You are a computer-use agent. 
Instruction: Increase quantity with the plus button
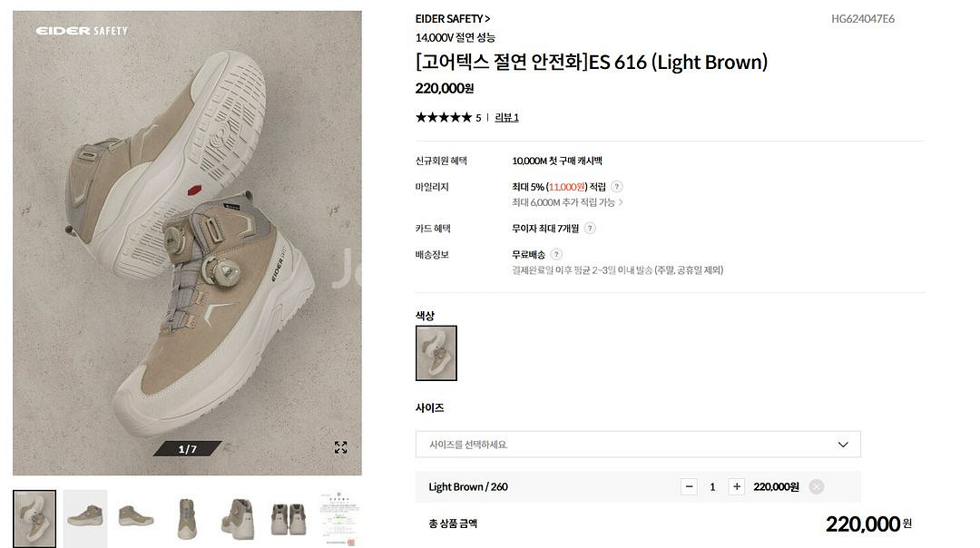point(737,487)
